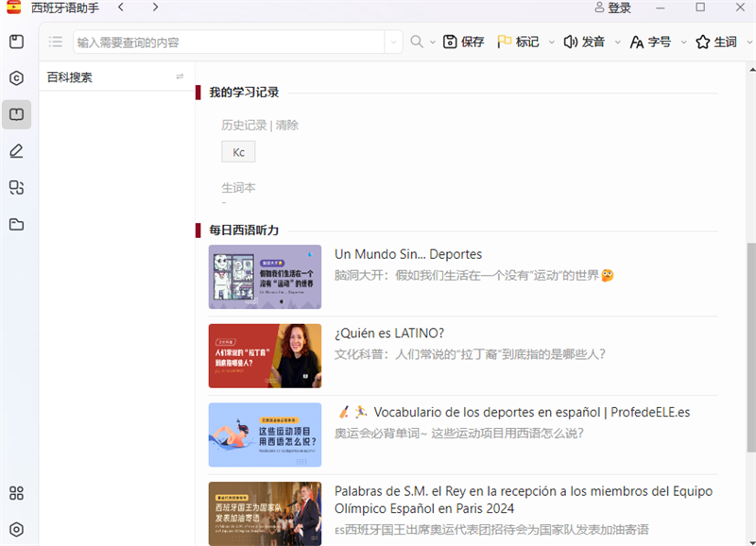Image resolution: width=756 pixels, height=546 pixels.
Task: Expand dropdown arrow next to magnifier
Action: point(433,43)
